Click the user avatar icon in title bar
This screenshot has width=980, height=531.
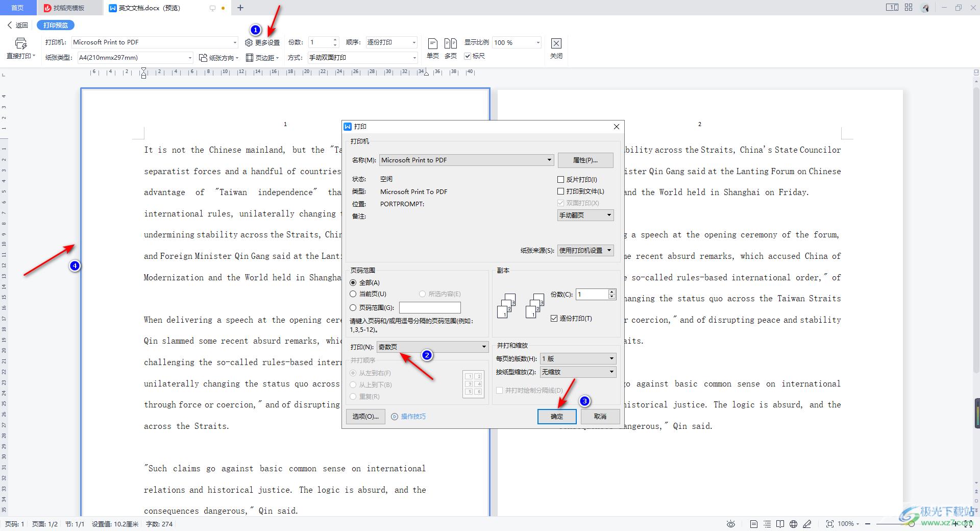point(925,8)
